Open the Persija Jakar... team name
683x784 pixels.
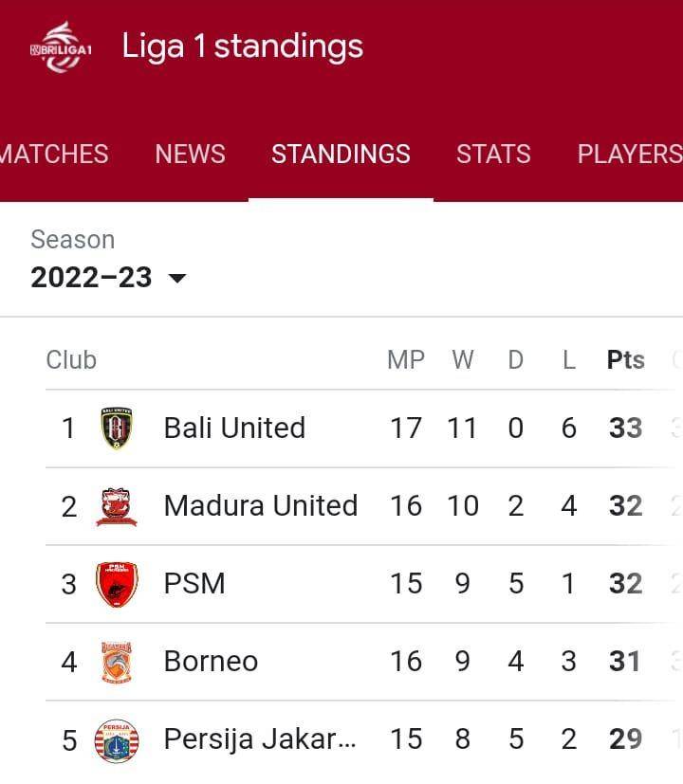[x=260, y=739]
